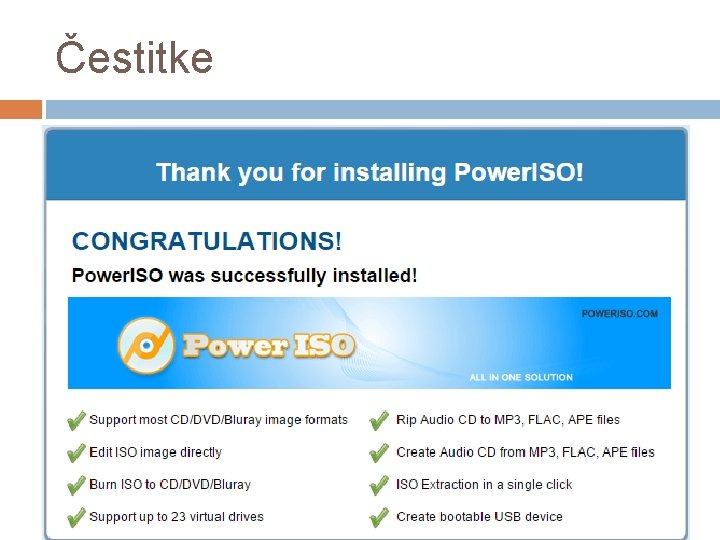
Task: Select 'Support up to 23 virtual drives' text
Action: 176,517
